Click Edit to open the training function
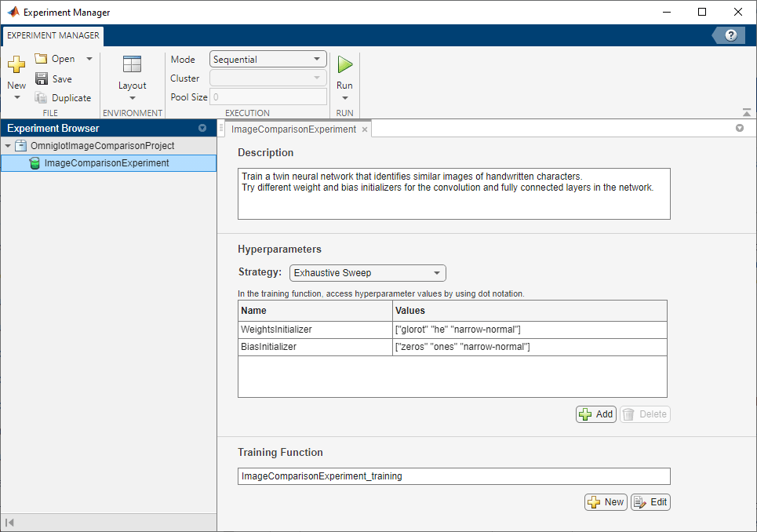 pos(650,502)
